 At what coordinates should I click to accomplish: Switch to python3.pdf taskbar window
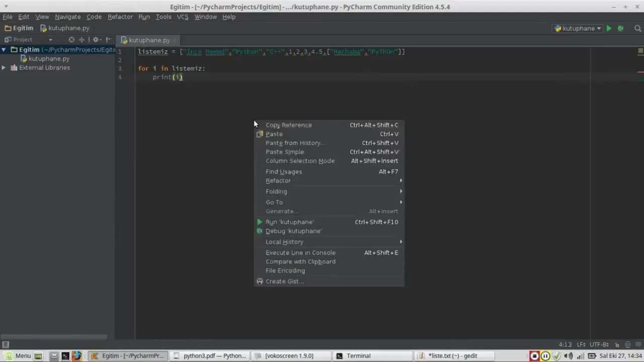(209, 356)
